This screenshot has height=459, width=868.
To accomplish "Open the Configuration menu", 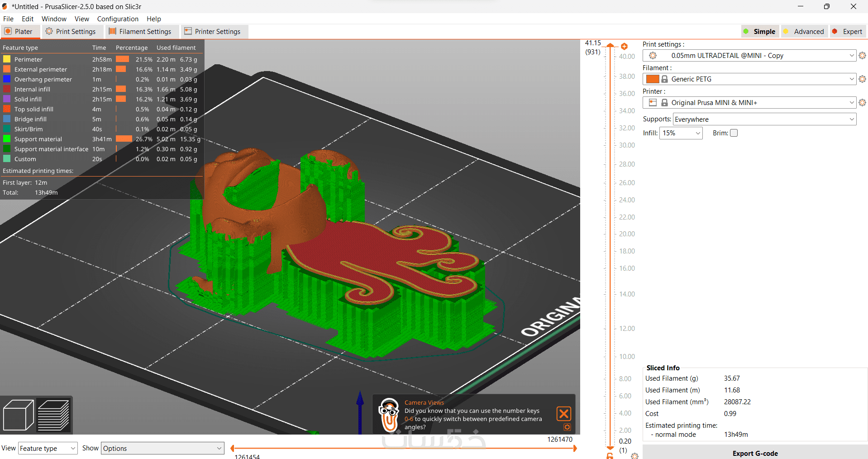I will 118,19.
